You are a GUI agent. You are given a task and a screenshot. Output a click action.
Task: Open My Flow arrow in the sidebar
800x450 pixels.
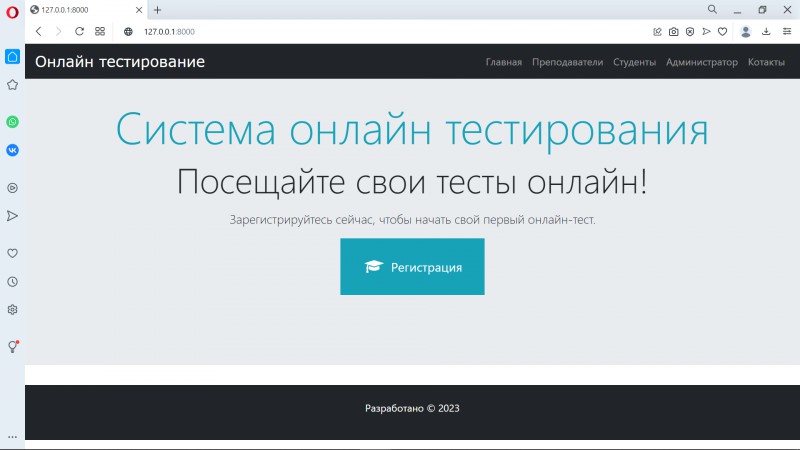point(12,216)
